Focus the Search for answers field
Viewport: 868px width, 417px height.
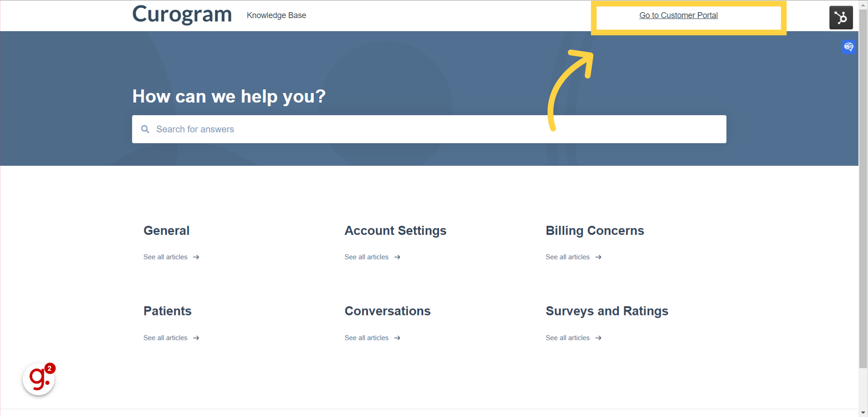pyautogui.click(x=434, y=129)
